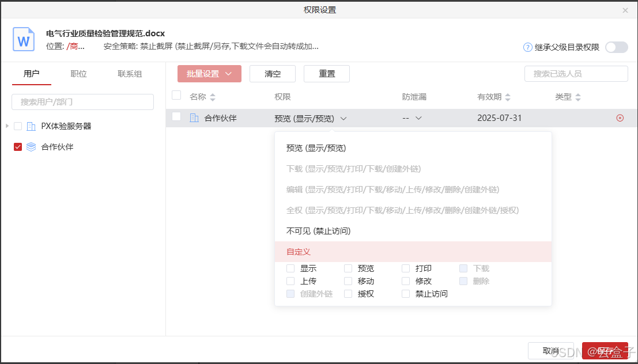Enable the 上传 custom permission checkbox
This screenshot has height=364, width=638.
pos(290,281)
